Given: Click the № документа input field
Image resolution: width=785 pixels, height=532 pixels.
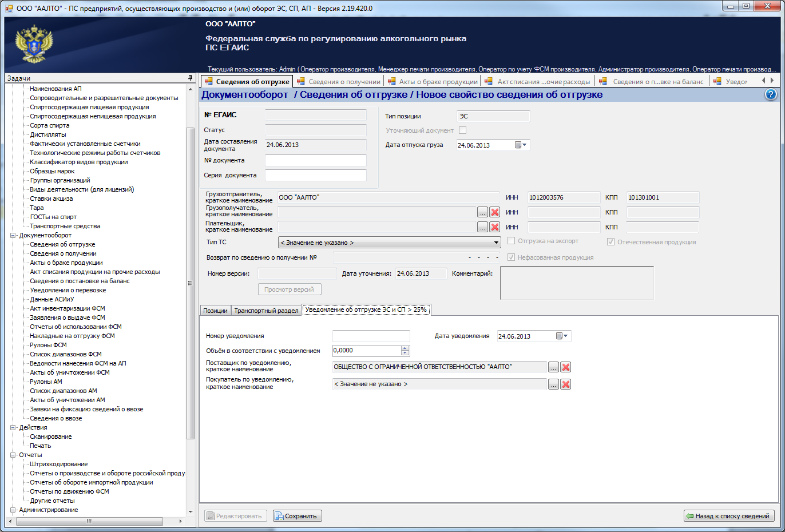Looking at the screenshot, I should pyautogui.click(x=316, y=160).
